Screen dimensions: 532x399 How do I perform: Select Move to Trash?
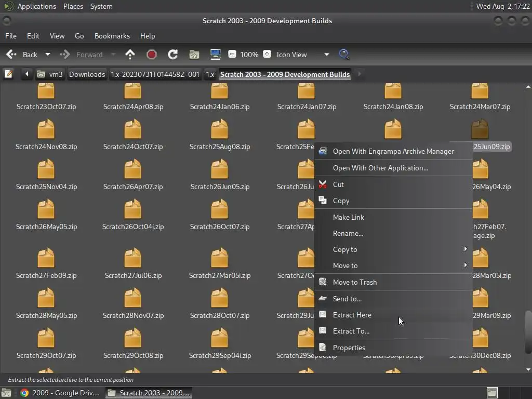click(394, 282)
